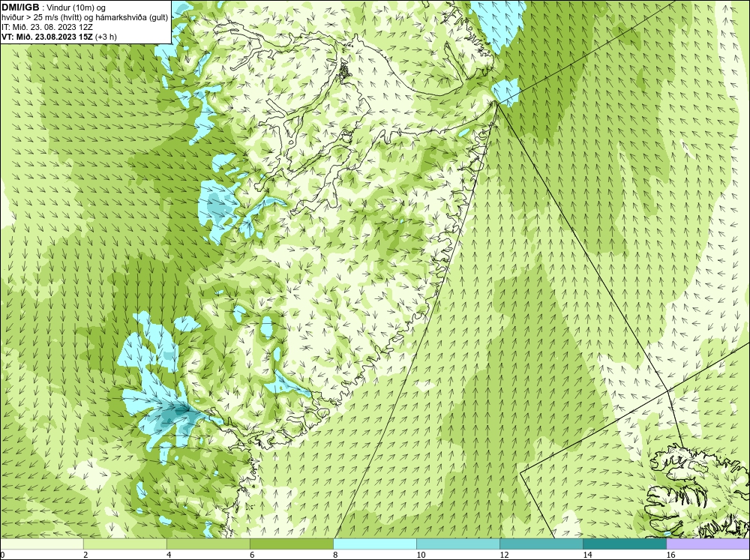The height and width of the screenshot is (560, 750).
Task: Click the scale label 4
Action: pos(169,555)
